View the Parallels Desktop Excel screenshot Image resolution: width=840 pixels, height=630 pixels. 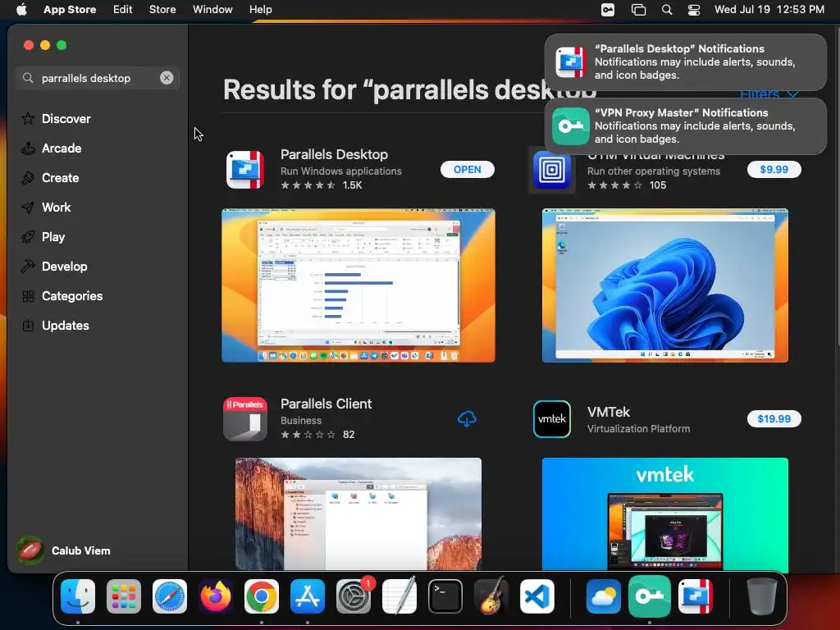point(358,285)
